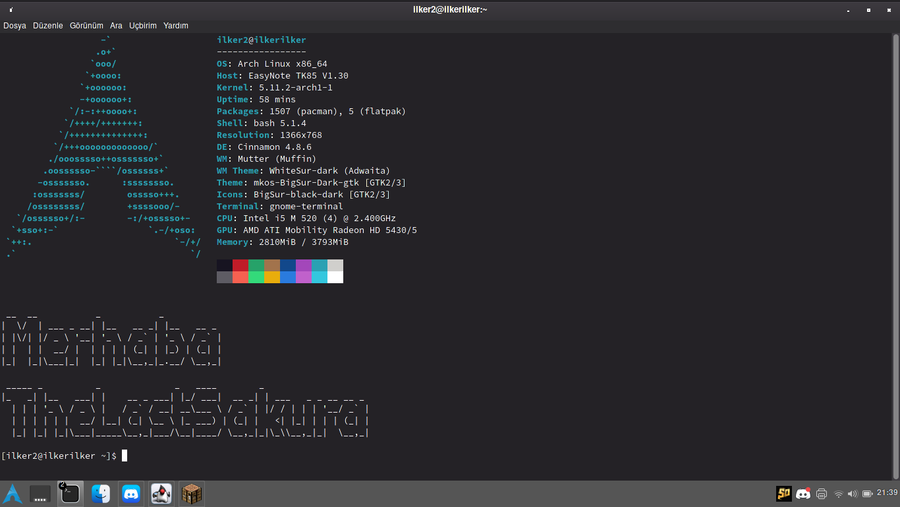
Task: Open the Dosya menu
Action: [14, 26]
